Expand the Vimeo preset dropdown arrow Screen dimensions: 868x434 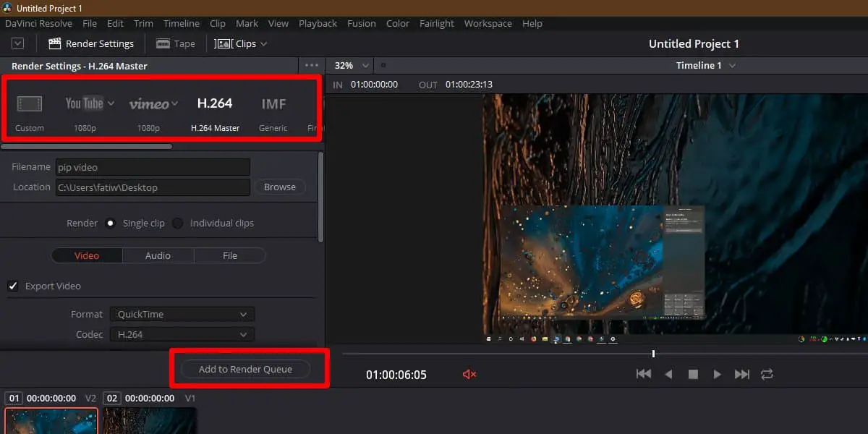click(174, 103)
